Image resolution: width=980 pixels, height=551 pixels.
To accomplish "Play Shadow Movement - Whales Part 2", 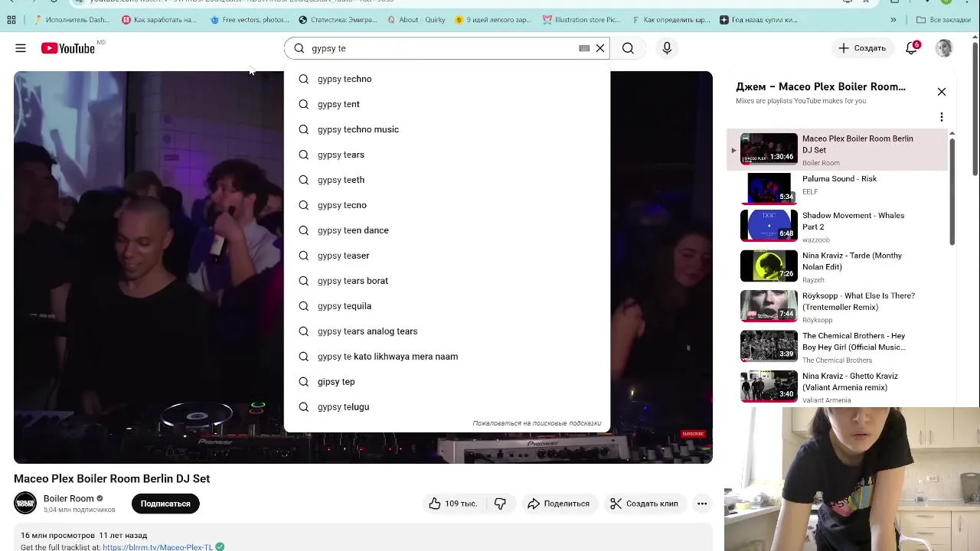I will click(838, 227).
